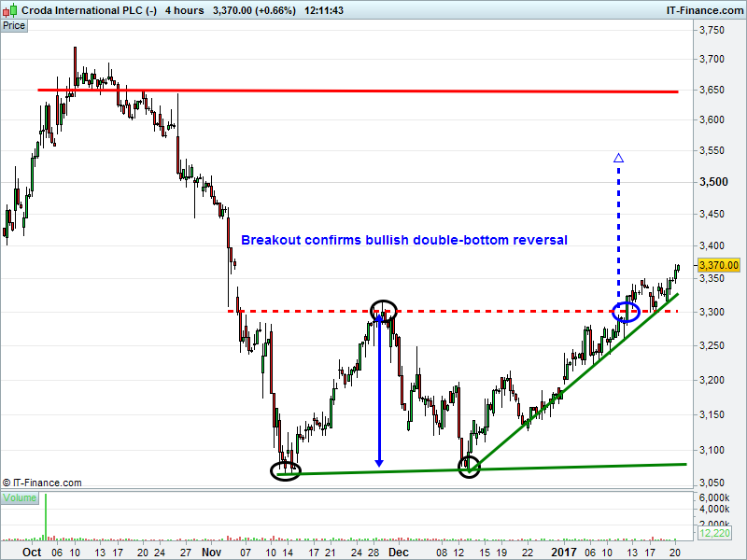
Task: Open the Volume panel label
Action: [20, 498]
